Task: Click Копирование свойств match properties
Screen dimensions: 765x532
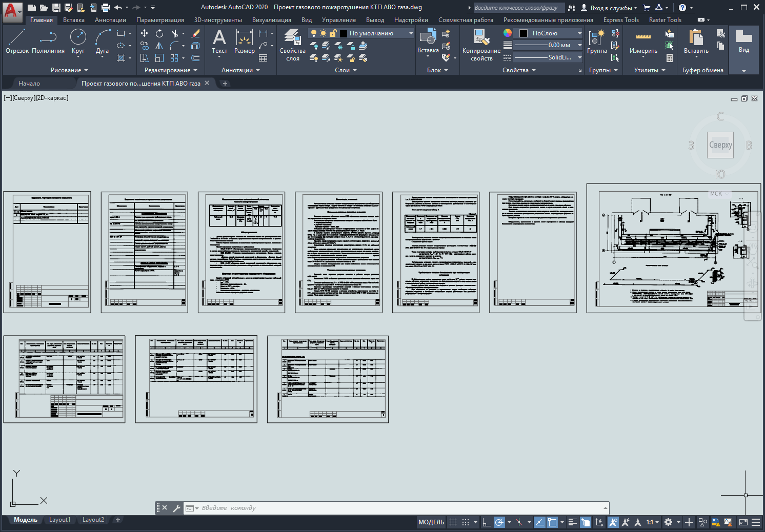Action: pos(481,45)
